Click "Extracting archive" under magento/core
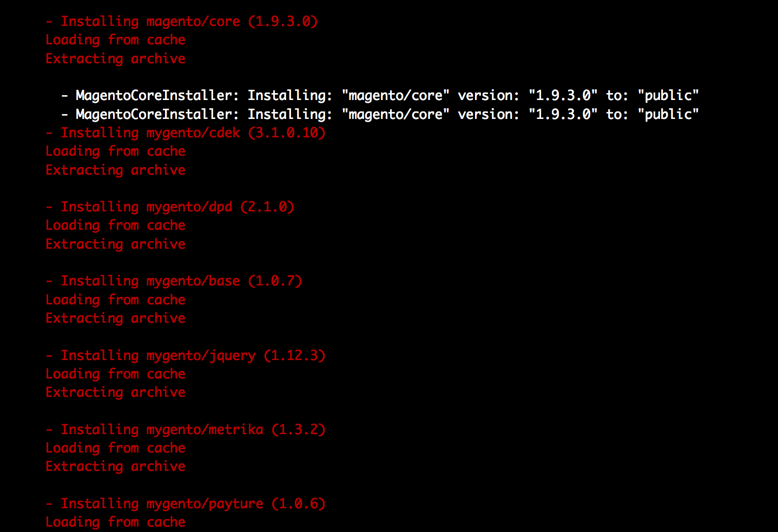 click(x=115, y=59)
